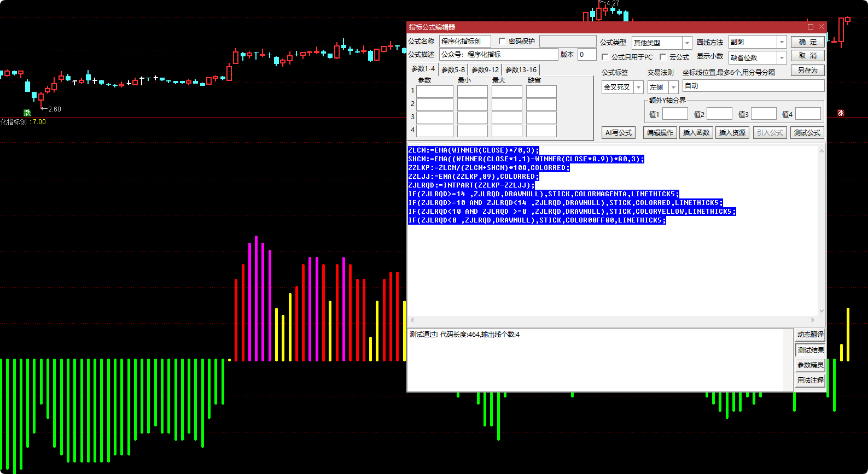The image size is (868, 474).
Task: Expand the 金叉死叉 formula tag dropdown
Action: [638, 87]
